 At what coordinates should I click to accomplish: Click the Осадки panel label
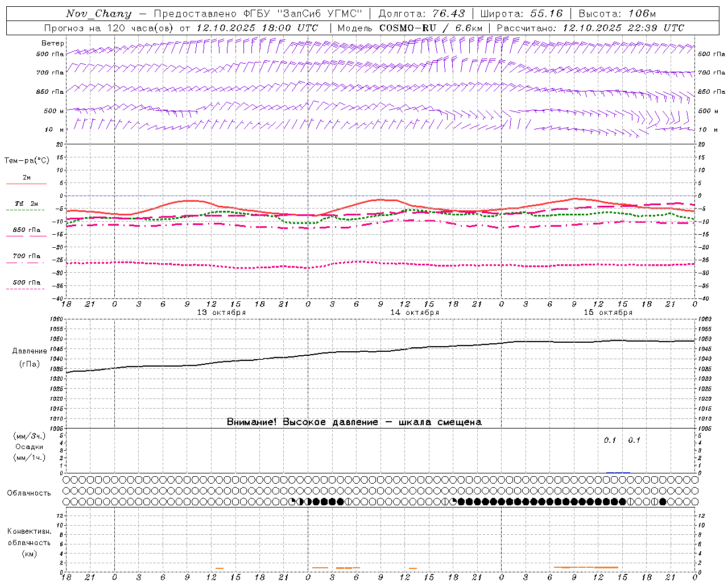[30, 447]
